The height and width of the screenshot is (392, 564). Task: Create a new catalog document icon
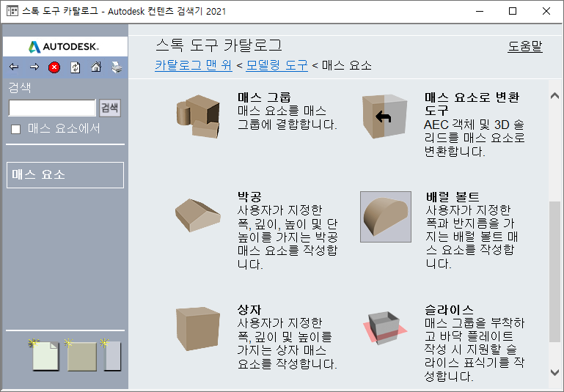[45, 355]
